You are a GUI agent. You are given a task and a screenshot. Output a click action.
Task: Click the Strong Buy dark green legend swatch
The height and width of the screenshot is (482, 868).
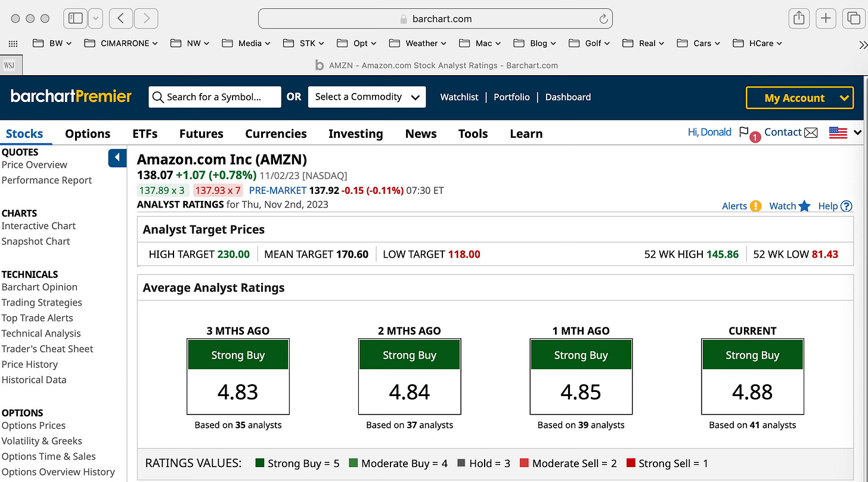pos(259,463)
